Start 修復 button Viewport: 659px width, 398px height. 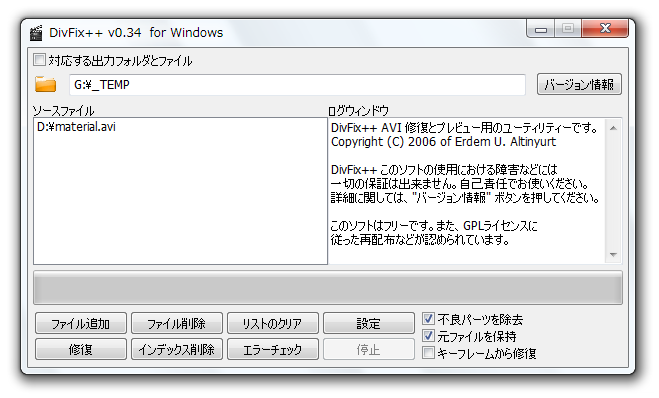pyautogui.click(x=81, y=349)
